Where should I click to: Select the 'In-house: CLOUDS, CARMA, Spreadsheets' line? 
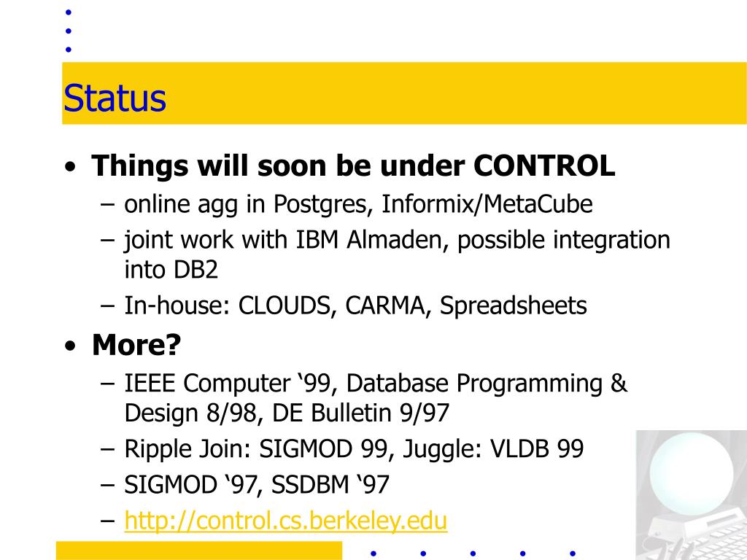(355, 306)
